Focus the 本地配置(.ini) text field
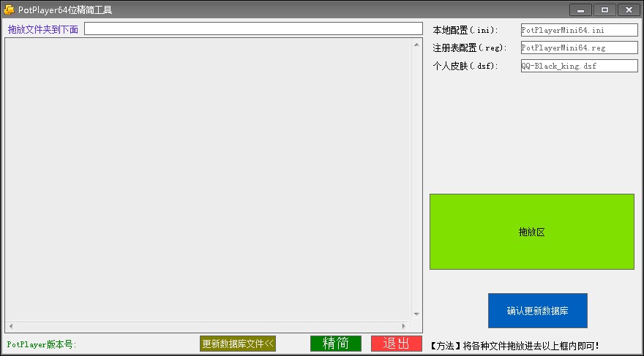Viewport: 644px width, 356px height. coord(579,30)
